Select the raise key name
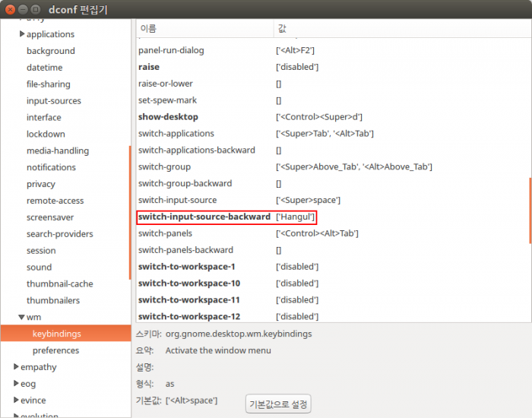The width and height of the screenshot is (532, 418). pyautogui.click(x=149, y=67)
